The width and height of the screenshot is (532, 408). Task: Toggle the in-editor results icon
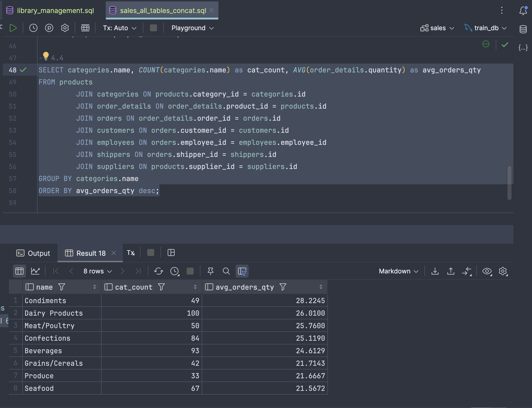(85, 28)
